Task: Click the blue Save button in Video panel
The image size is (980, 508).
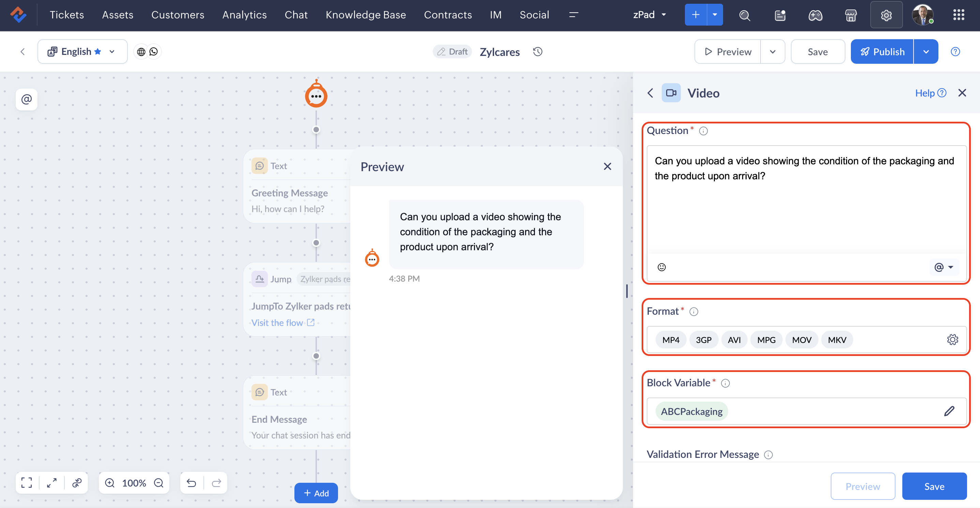Action: (x=934, y=486)
